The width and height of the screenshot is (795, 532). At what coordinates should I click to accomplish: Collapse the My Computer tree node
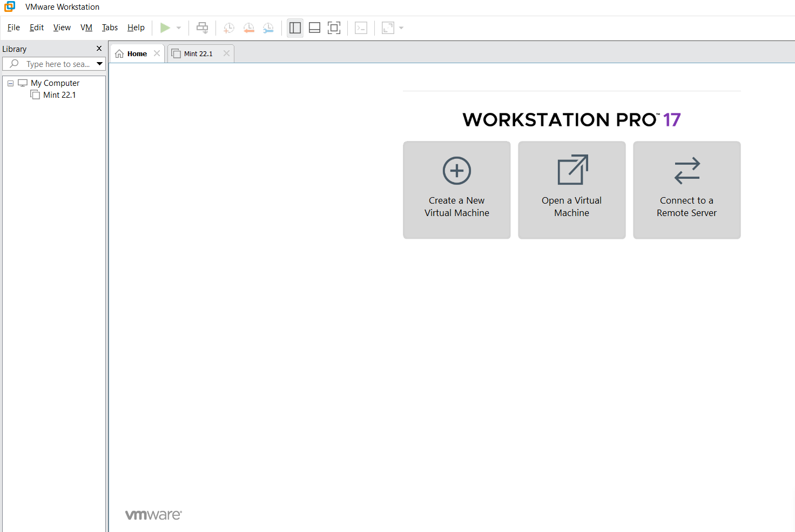click(10, 83)
